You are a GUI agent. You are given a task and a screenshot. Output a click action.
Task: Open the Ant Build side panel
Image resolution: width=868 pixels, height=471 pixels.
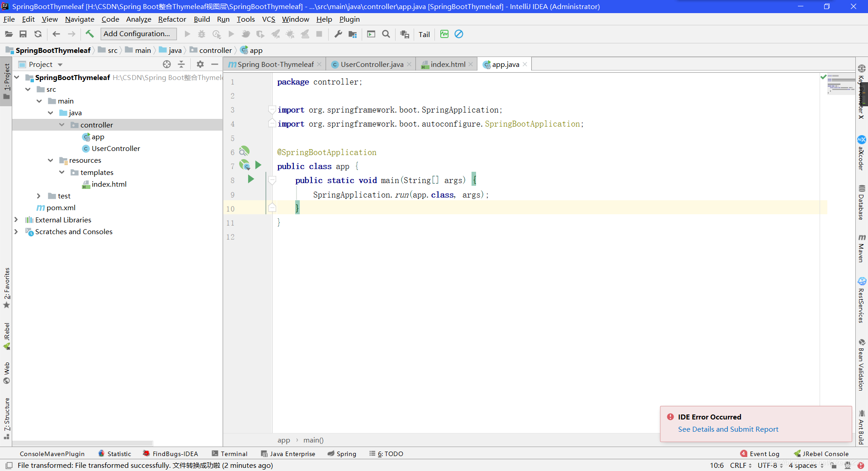click(862, 427)
